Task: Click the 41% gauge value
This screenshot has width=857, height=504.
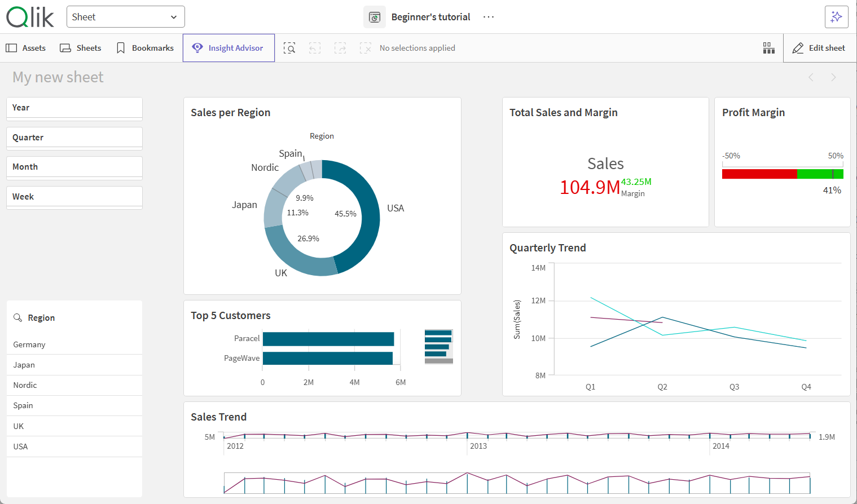Action: tap(832, 191)
